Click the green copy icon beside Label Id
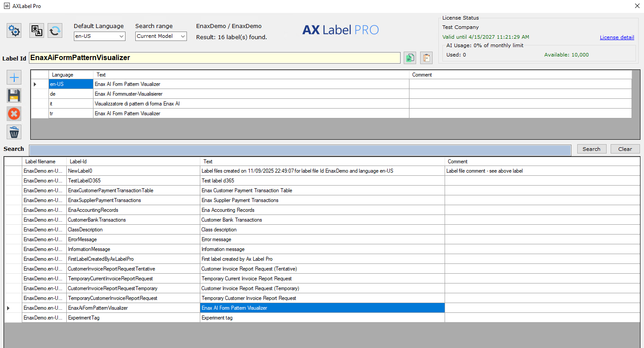Viewport: 644px width, 348px height. [x=410, y=58]
